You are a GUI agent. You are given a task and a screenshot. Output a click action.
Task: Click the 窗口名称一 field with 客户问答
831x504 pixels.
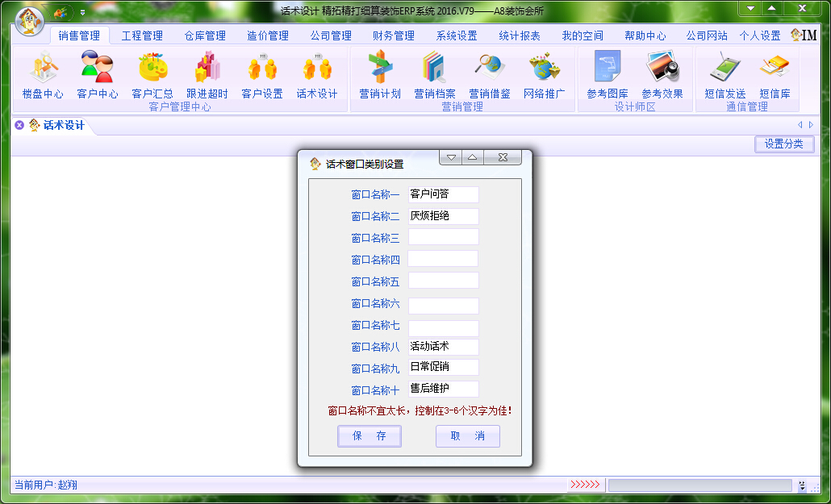(443, 194)
